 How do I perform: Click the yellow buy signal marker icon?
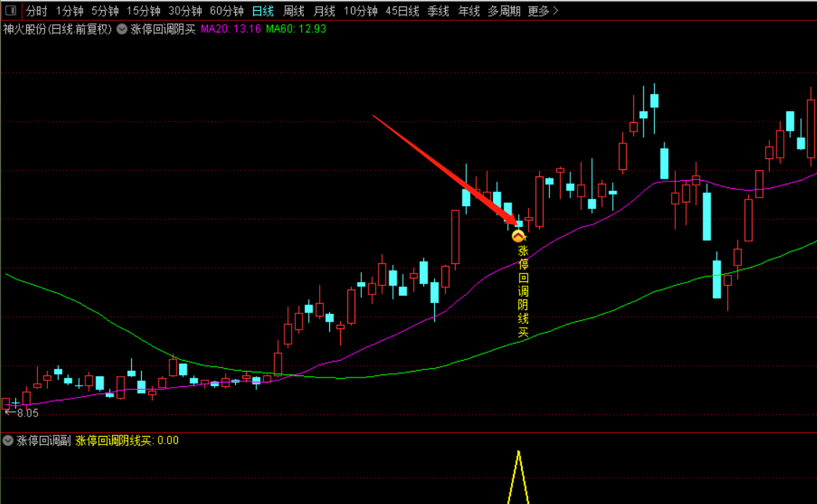coord(518,236)
